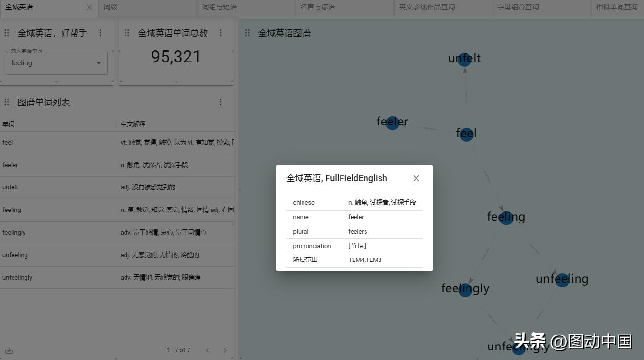Image resolution: width=644 pixels, height=360 pixels.
Task: Open the 图谱单词列表 panel options menu
Action: pyautogui.click(x=221, y=102)
